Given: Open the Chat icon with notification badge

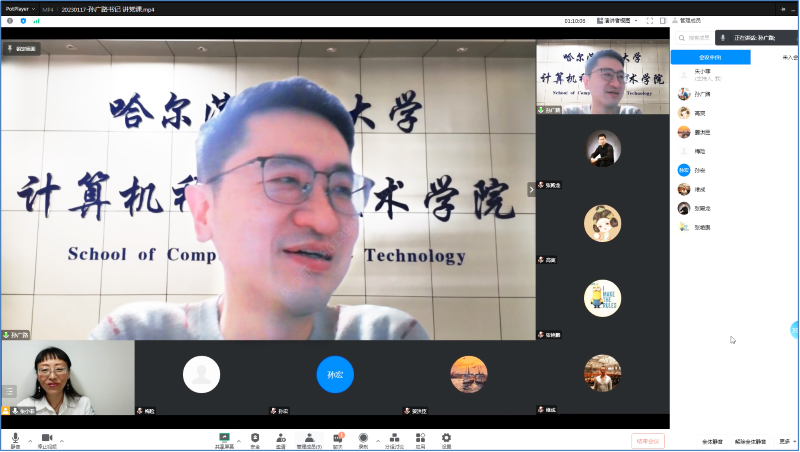Looking at the screenshot, I should (338, 439).
